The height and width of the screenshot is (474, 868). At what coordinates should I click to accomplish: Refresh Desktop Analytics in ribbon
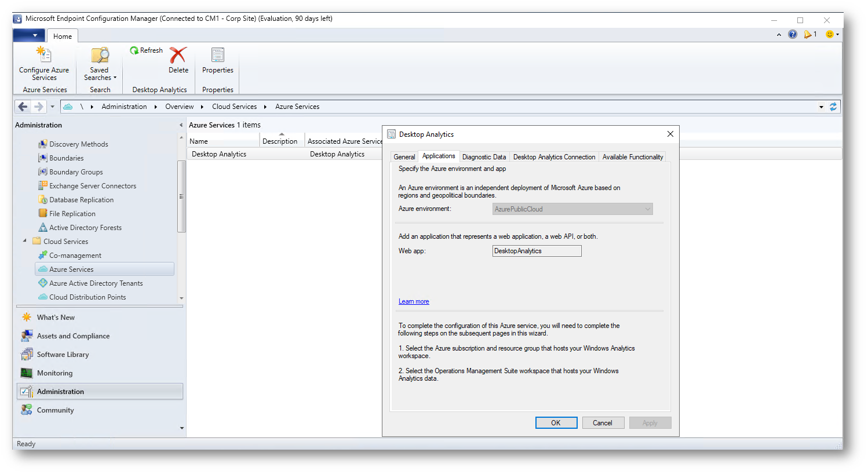(147, 50)
